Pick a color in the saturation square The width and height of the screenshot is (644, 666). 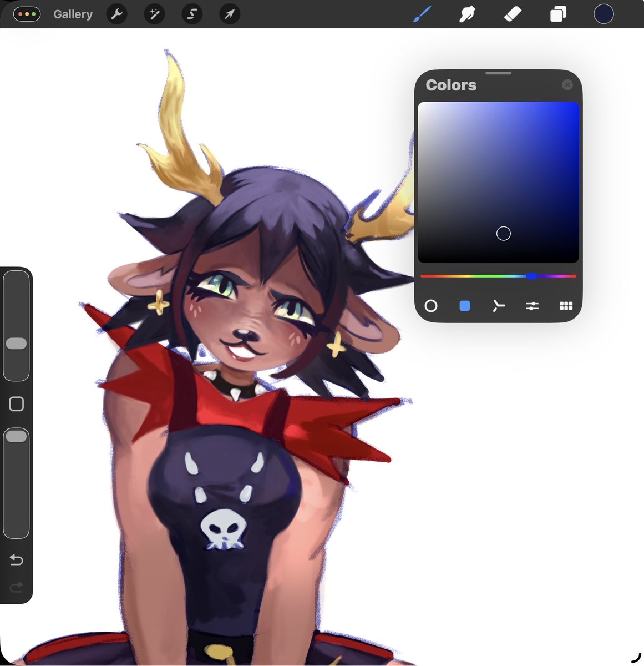[498, 182]
